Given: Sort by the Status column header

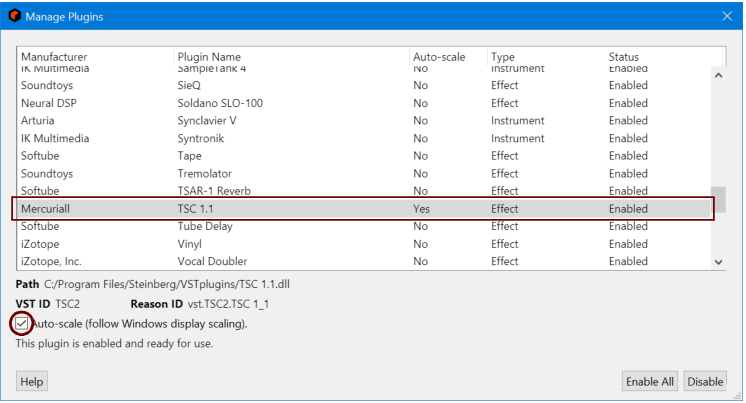Looking at the screenshot, I should pos(664,57).
